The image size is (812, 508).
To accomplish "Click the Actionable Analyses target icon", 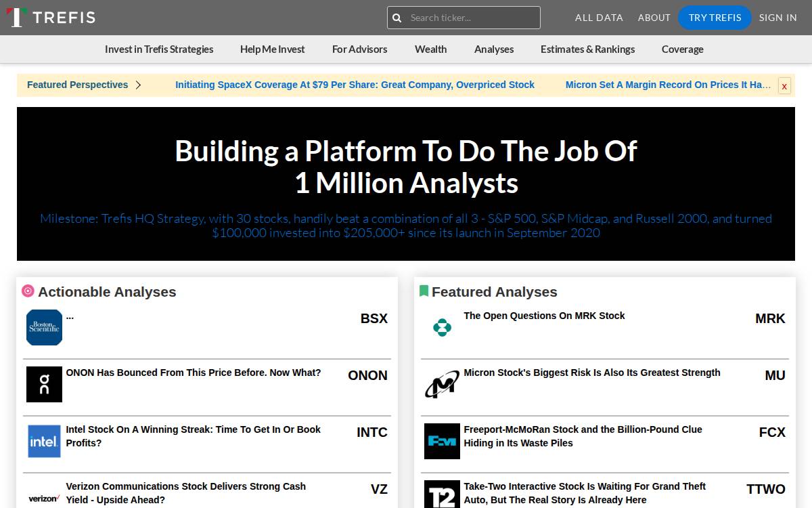I will pyautogui.click(x=28, y=291).
